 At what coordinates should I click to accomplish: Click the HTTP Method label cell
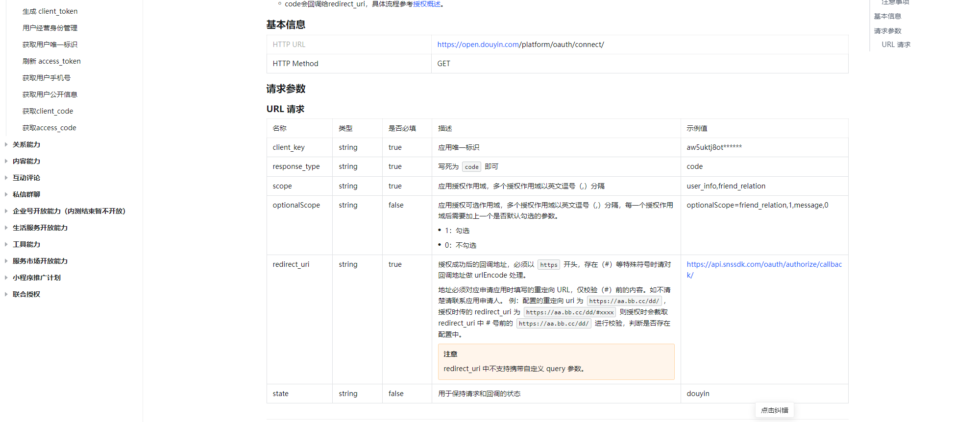point(349,64)
